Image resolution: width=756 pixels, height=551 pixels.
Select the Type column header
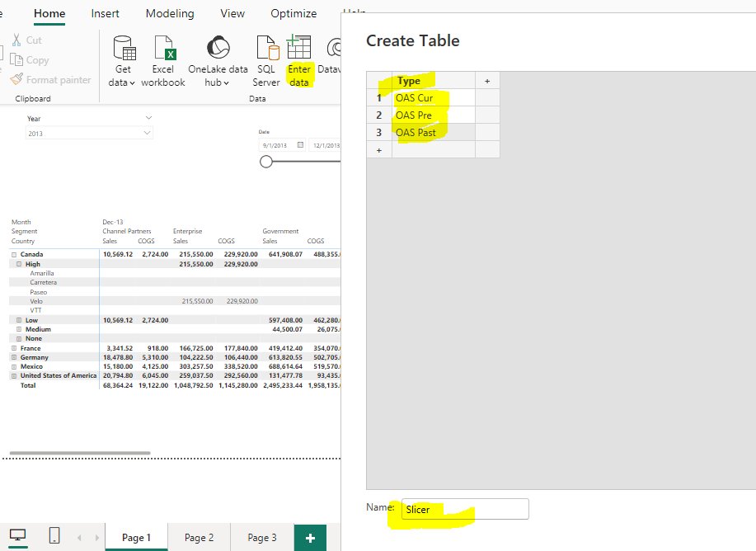pos(434,81)
